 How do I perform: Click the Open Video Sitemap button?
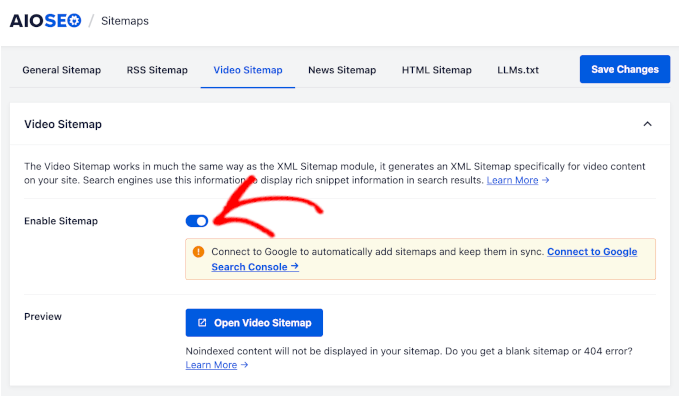pyautogui.click(x=254, y=322)
